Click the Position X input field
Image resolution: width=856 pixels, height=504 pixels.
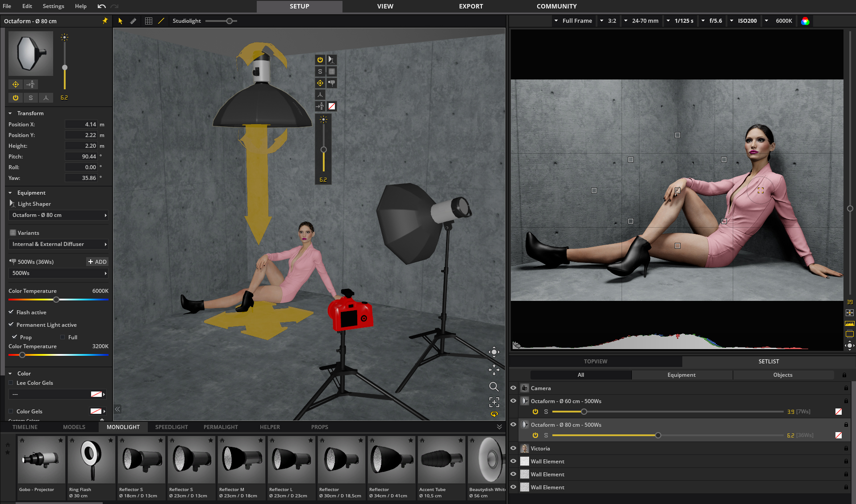coord(81,125)
